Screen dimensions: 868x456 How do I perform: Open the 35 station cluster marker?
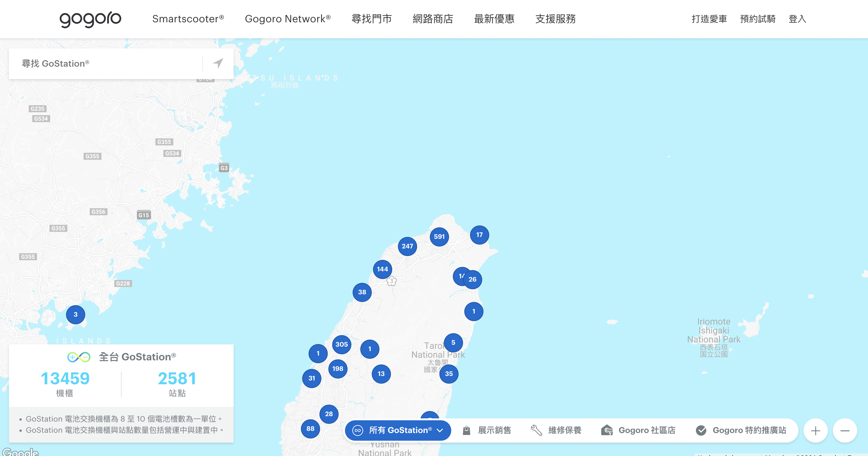(449, 373)
